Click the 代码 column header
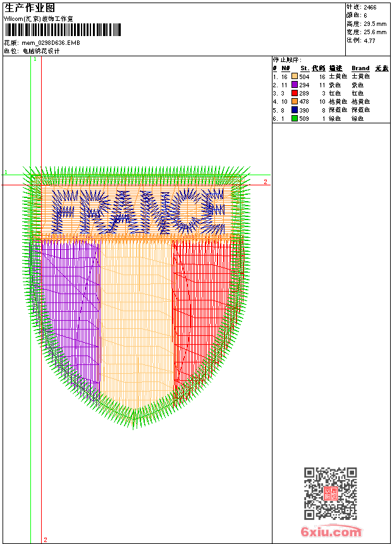 coord(319,68)
